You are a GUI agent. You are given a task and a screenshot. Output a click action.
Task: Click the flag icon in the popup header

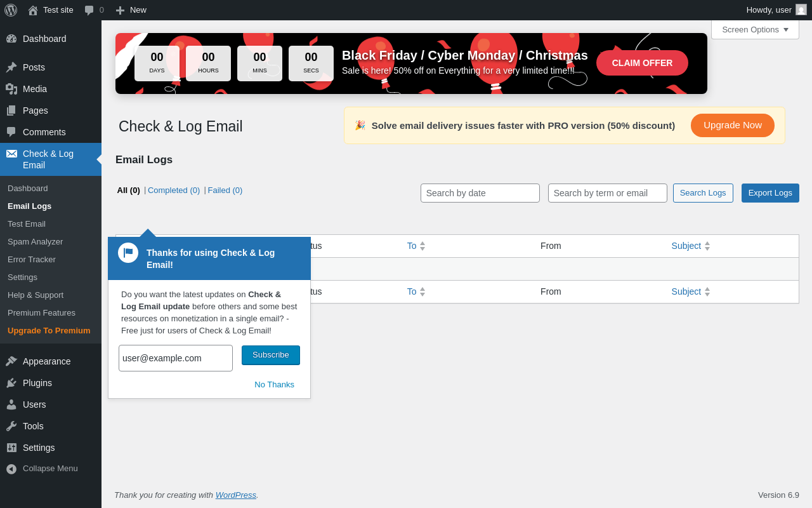128,253
